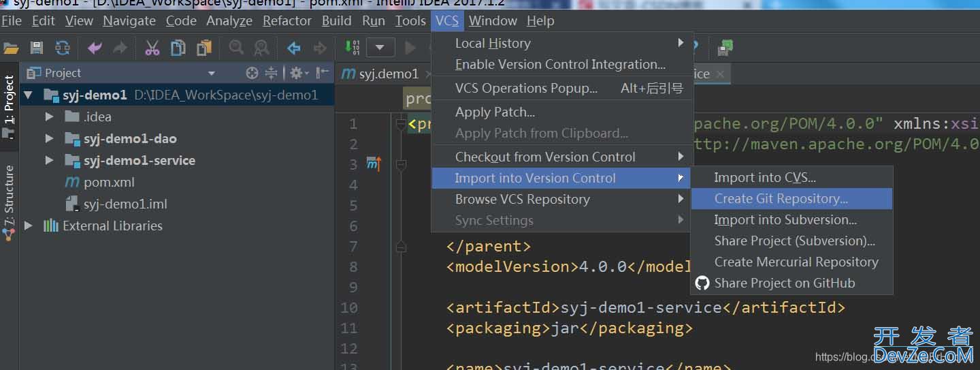980x370 pixels.
Task: Open the Run menu
Action: (374, 21)
